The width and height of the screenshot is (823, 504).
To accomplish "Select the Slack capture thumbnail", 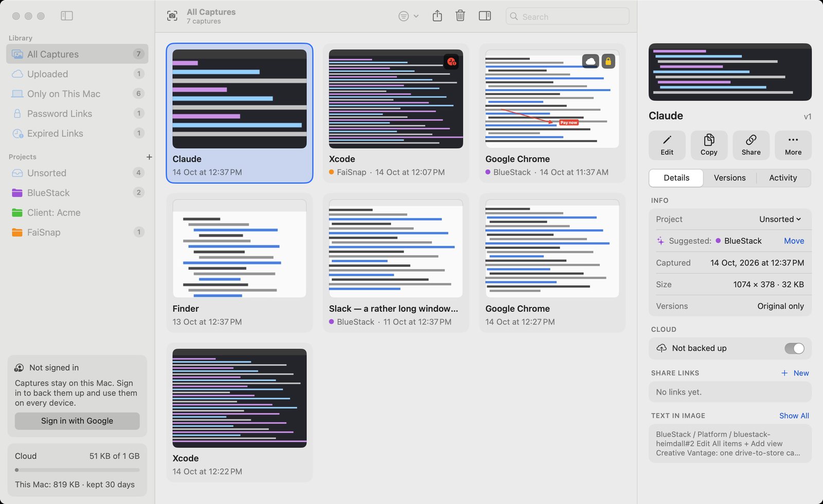I will coord(396,248).
